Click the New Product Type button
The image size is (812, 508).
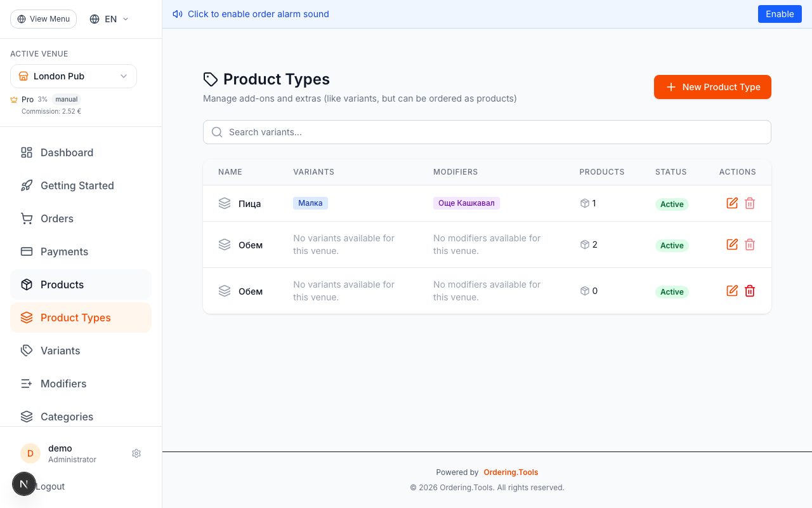pyautogui.click(x=712, y=87)
